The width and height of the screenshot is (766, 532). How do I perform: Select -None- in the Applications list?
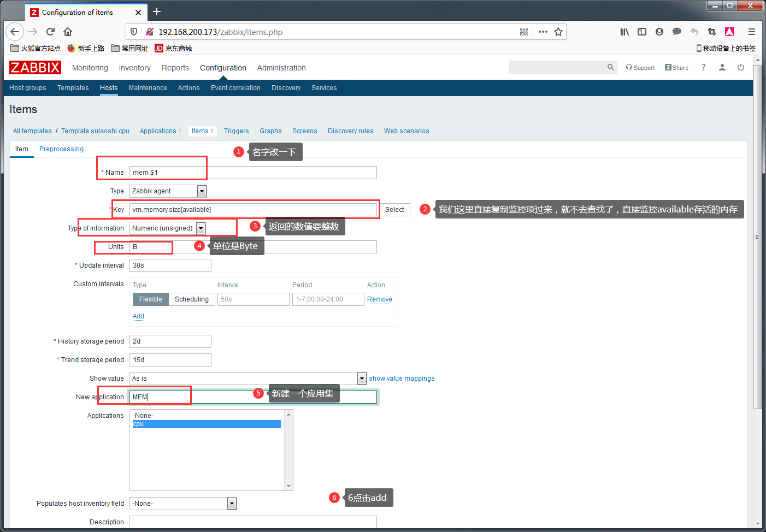click(x=207, y=416)
